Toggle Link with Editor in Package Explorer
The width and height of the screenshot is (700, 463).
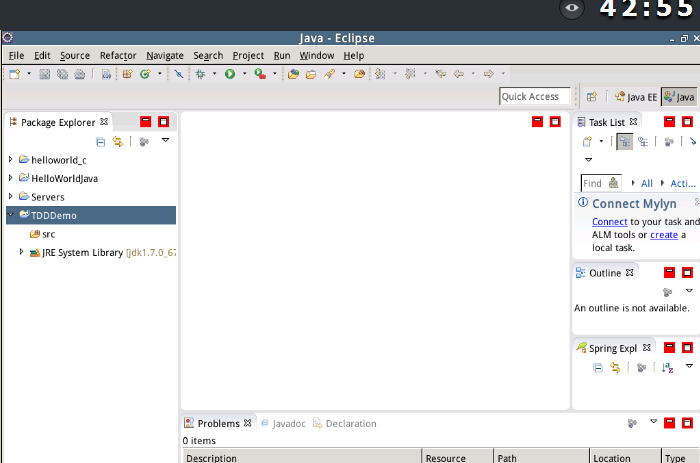tap(117, 142)
